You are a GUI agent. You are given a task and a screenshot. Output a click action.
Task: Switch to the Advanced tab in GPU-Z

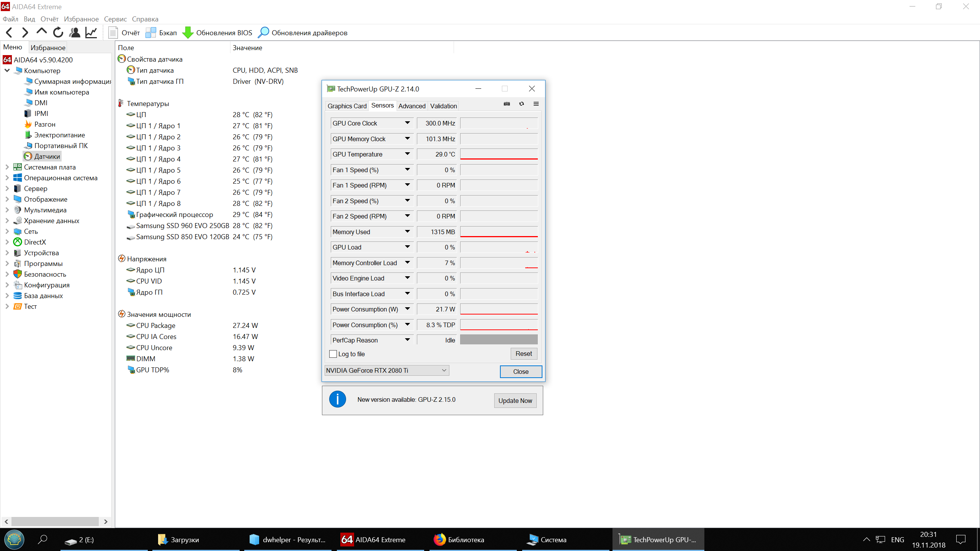coord(412,106)
